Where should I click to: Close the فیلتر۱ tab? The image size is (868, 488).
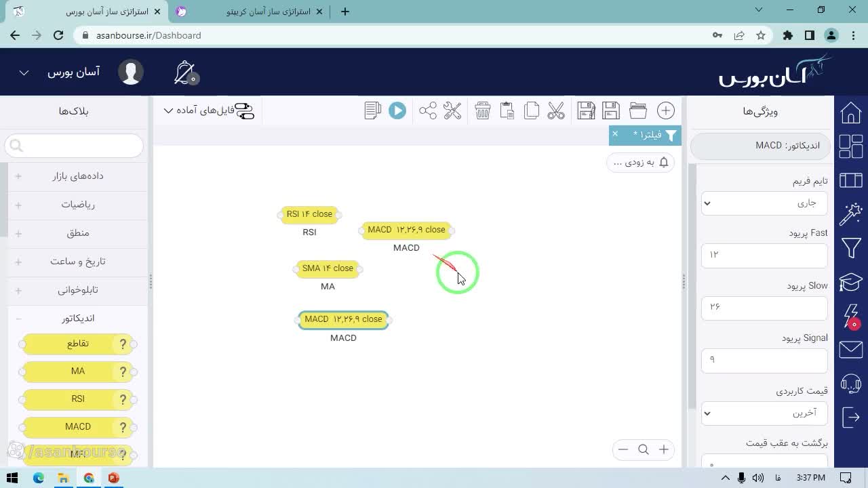(615, 134)
